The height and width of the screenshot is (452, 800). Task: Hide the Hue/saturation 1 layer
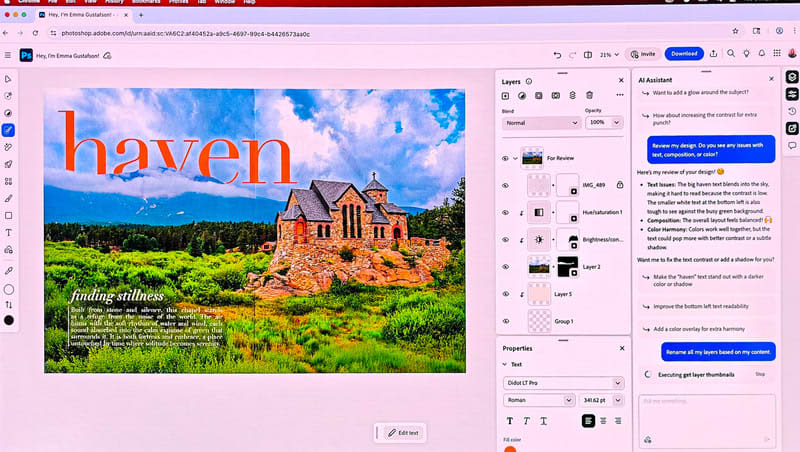tap(505, 212)
